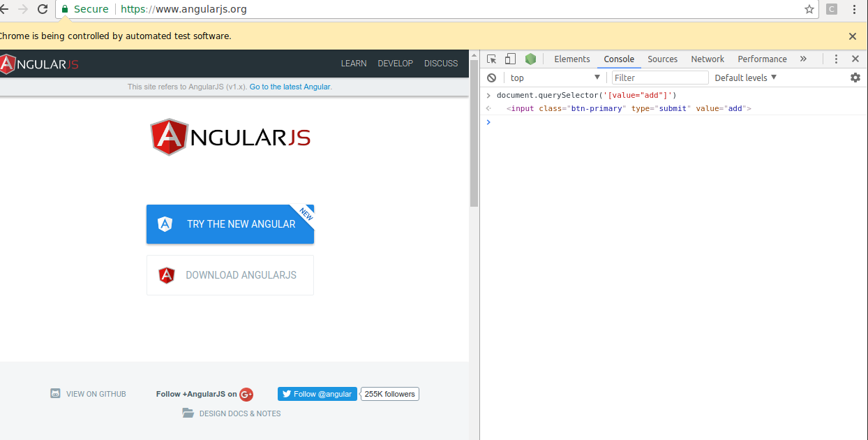Clear the console with the ban icon
868x440 pixels.
tap(491, 78)
